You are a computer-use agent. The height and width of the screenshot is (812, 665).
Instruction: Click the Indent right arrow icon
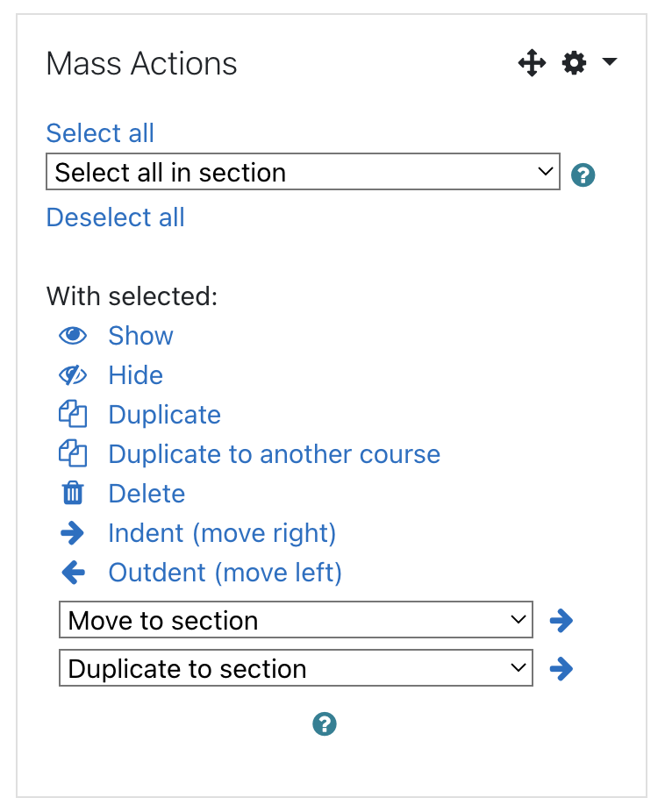click(x=73, y=533)
